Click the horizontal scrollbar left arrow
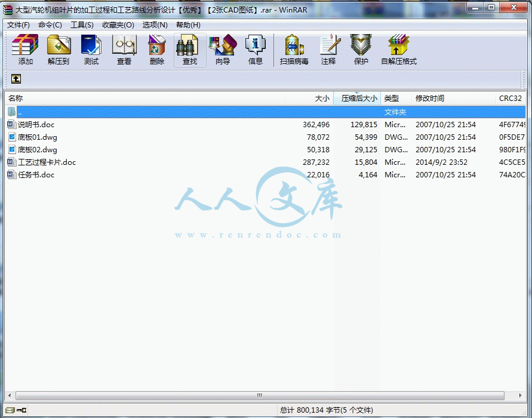532x418 pixels. pos(10,395)
